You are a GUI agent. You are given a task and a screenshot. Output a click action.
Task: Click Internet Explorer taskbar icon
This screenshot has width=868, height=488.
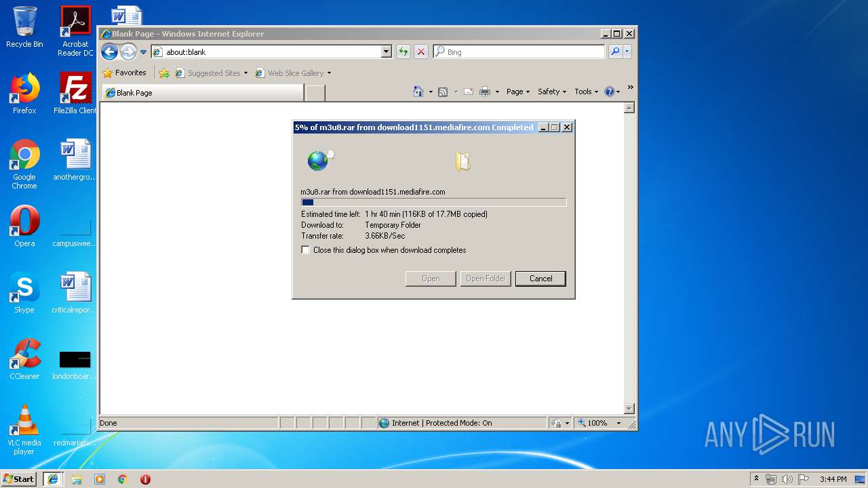click(53, 479)
